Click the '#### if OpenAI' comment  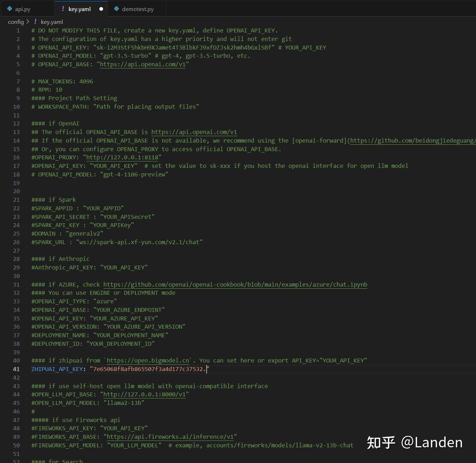(x=55, y=123)
